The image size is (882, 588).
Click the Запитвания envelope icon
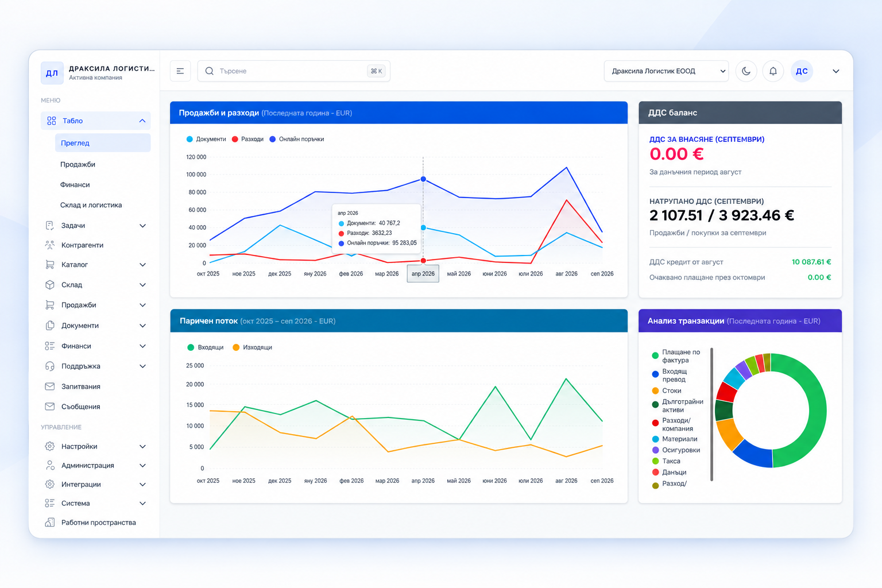coord(50,386)
